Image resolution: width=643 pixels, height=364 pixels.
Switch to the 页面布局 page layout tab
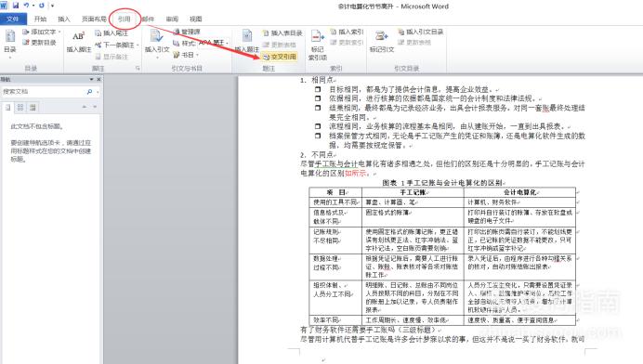[94, 19]
